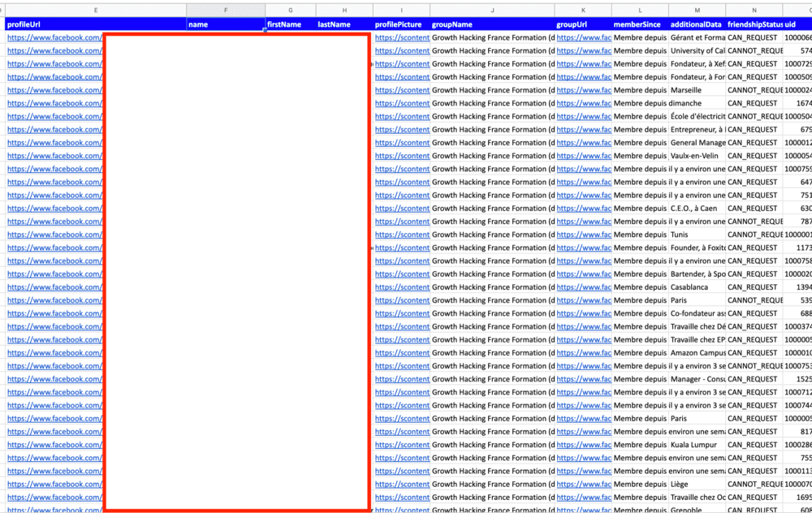Select column K header letter
Image resolution: width=812 pixels, height=513 pixels.
point(583,11)
